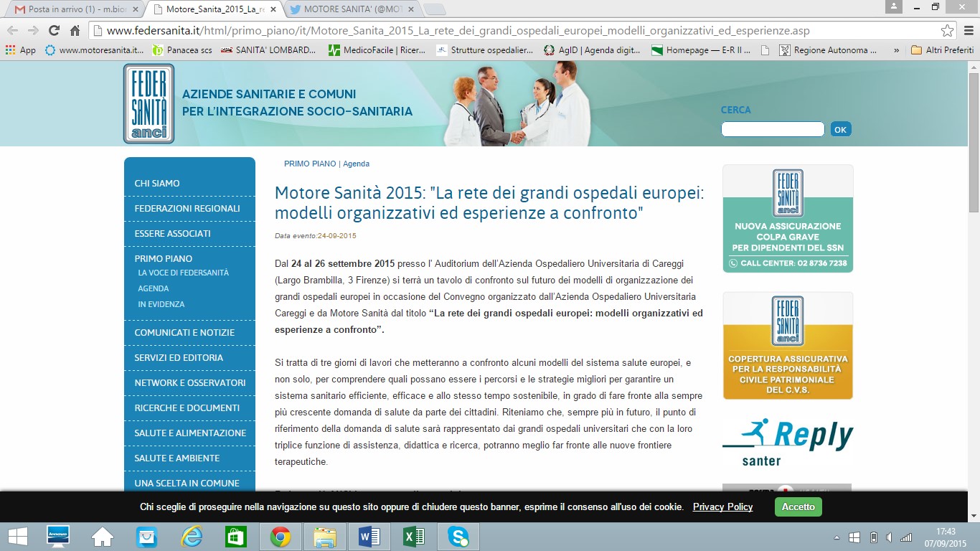This screenshot has height=551, width=980.
Task: Click the CERCA search input field
Action: tap(773, 129)
